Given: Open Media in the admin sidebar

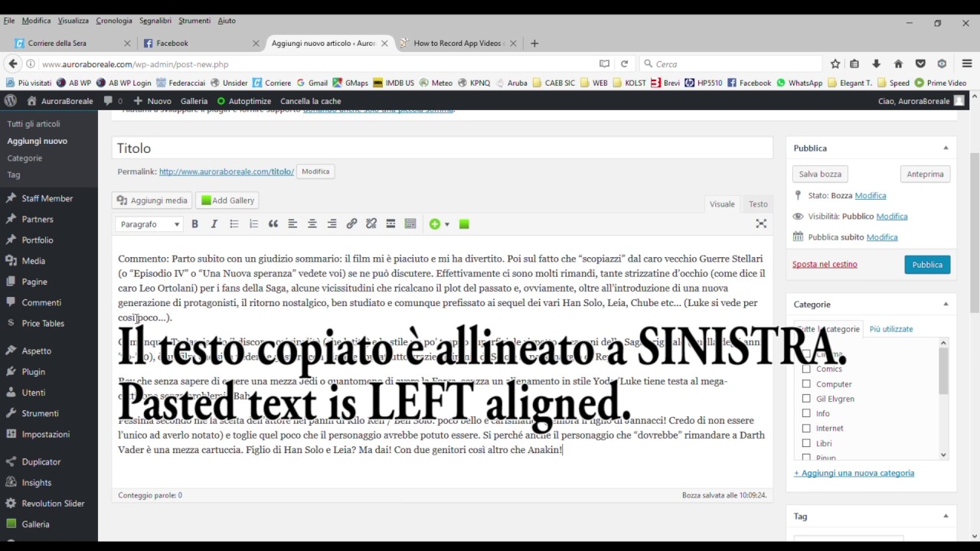Looking at the screenshot, I should click(x=34, y=261).
